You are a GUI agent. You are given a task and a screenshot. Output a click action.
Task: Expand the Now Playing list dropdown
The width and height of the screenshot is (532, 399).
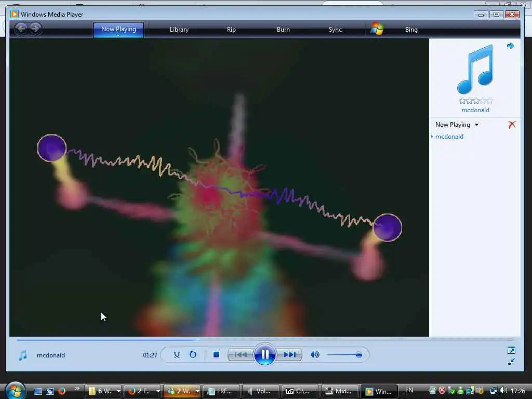click(x=477, y=125)
